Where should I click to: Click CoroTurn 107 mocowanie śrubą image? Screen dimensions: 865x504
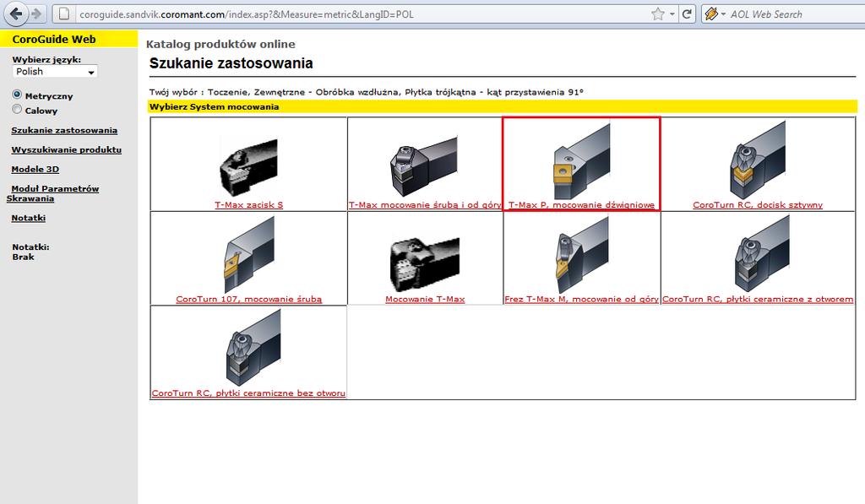(248, 255)
